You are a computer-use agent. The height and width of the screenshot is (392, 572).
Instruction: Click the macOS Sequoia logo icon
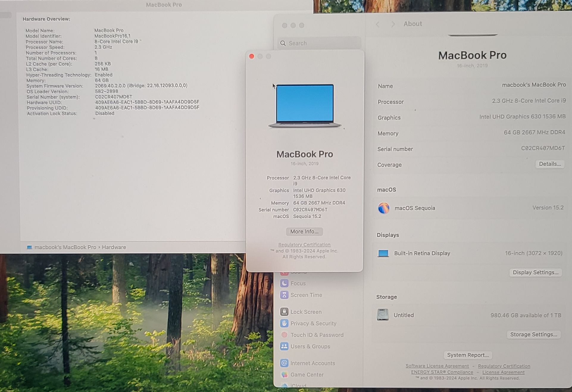pyautogui.click(x=384, y=208)
